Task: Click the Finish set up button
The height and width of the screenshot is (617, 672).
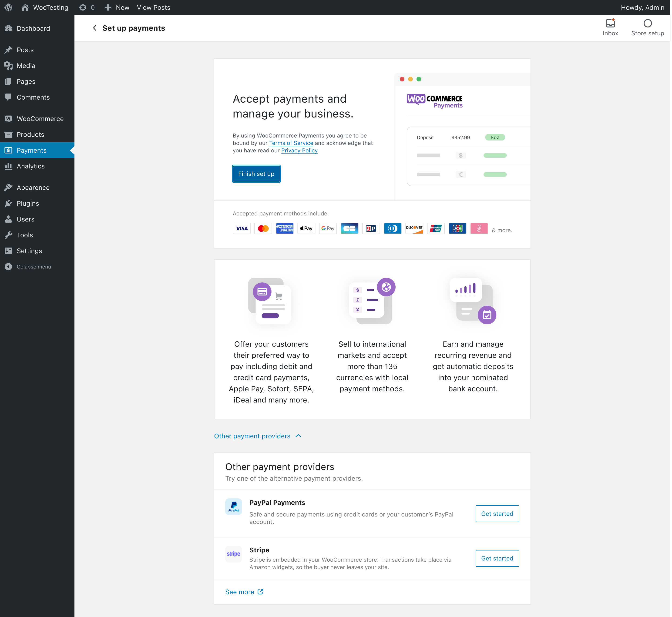Action: (x=256, y=174)
